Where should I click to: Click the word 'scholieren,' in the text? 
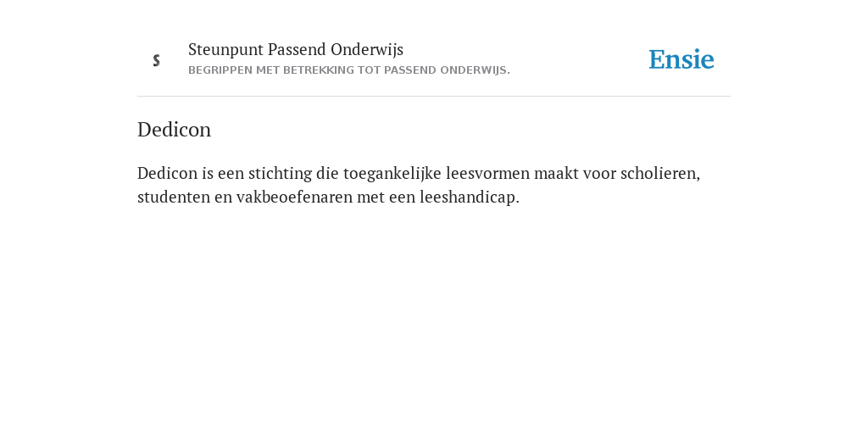click(x=659, y=173)
